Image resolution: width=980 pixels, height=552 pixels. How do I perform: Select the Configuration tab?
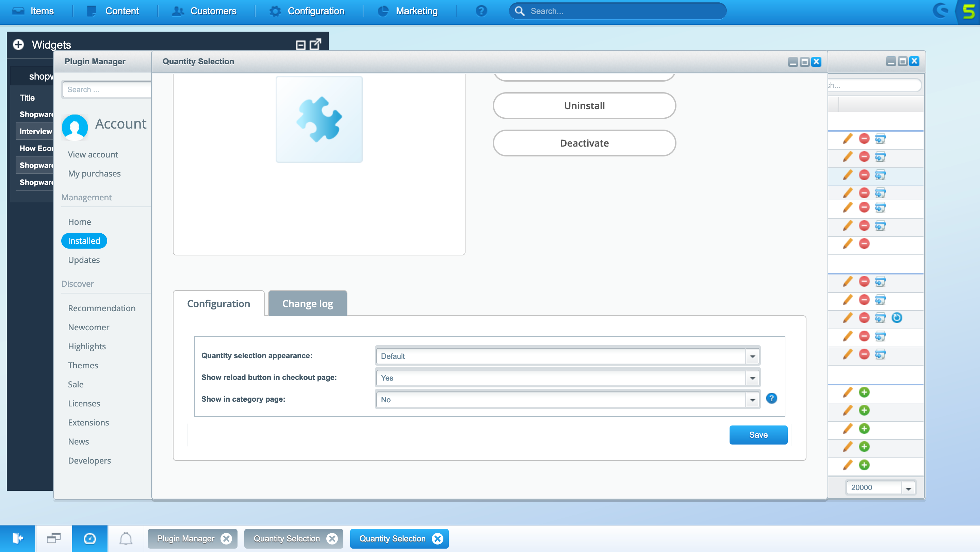click(x=219, y=303)
